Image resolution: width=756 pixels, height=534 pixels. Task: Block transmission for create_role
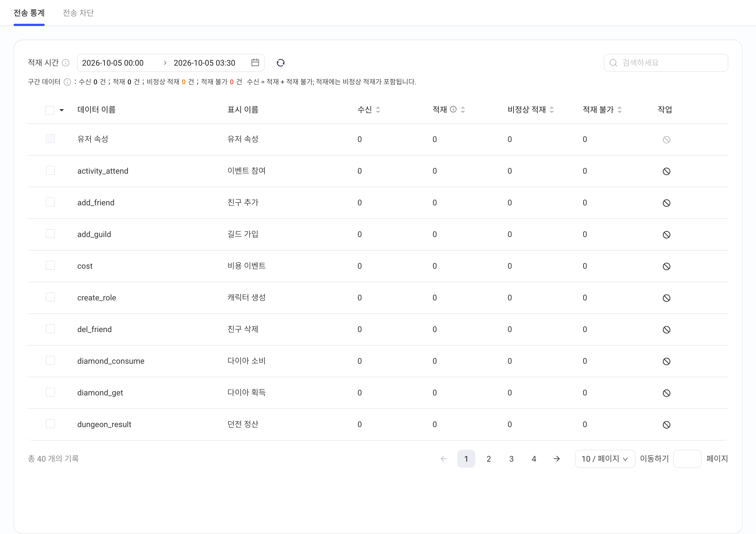(666, 298)
